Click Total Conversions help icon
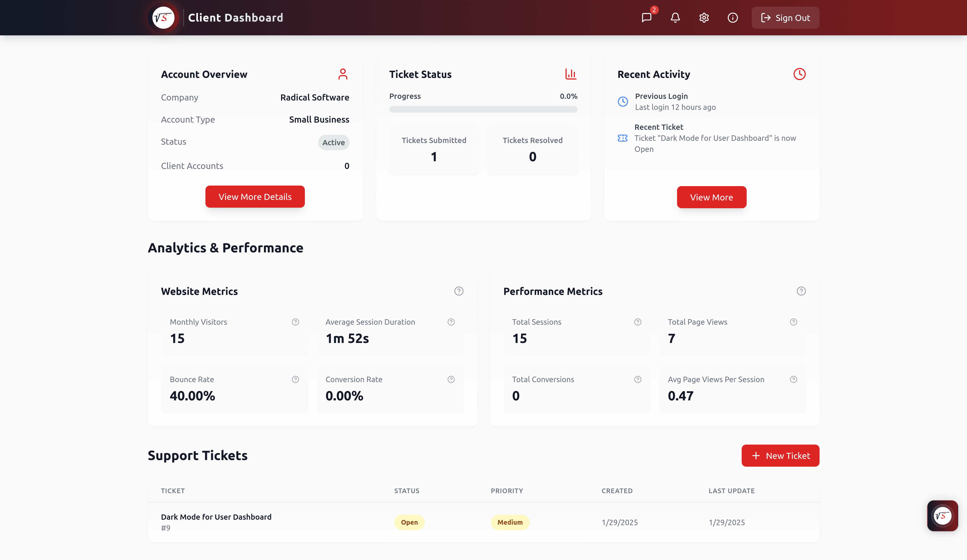Viewport: 967px width, 560px height. [x=637, y=379]
